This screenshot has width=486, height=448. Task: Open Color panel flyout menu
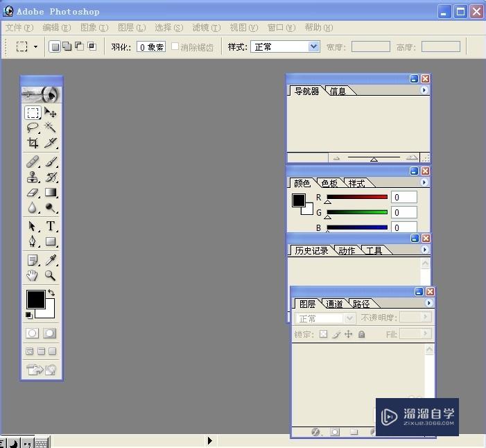[x=424, y=182]
